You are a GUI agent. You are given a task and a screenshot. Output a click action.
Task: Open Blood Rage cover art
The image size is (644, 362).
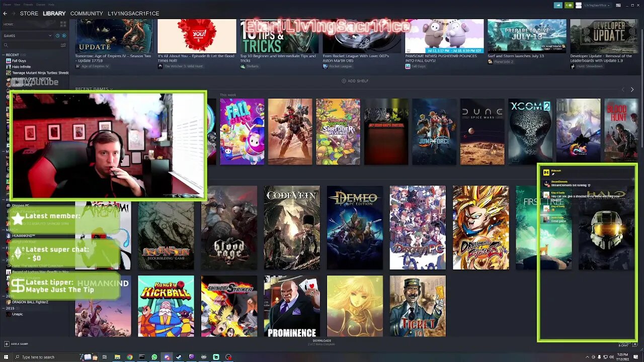[229, 228]
